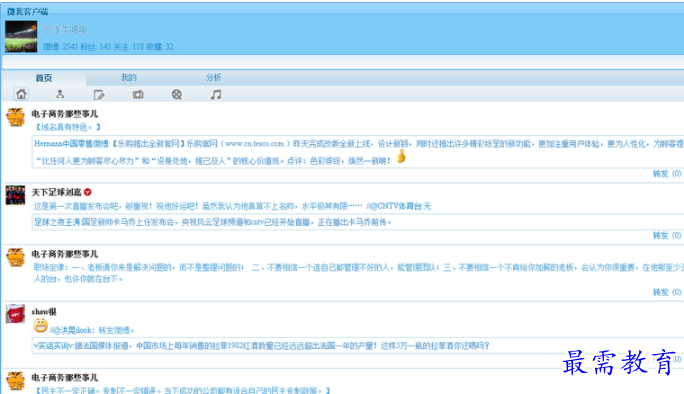
Task: Open avatar of the 职场定律 post
Action: coord(15,257)
